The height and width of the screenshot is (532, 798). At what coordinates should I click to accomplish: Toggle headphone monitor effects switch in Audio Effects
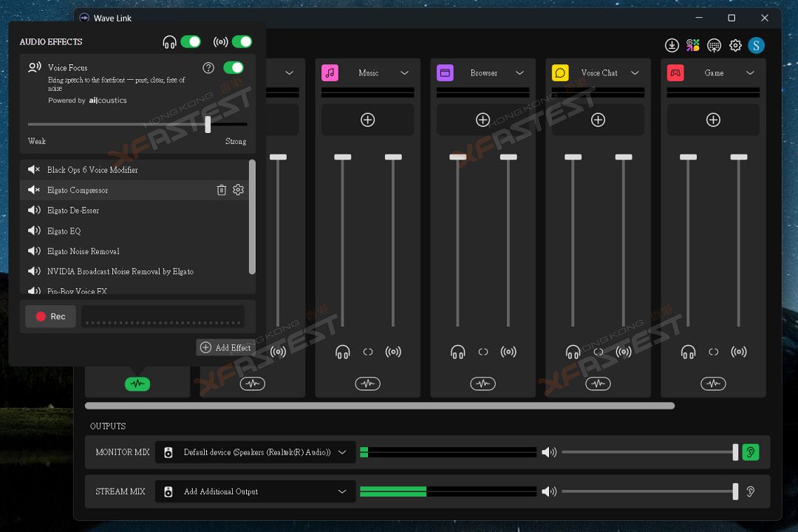191,41
